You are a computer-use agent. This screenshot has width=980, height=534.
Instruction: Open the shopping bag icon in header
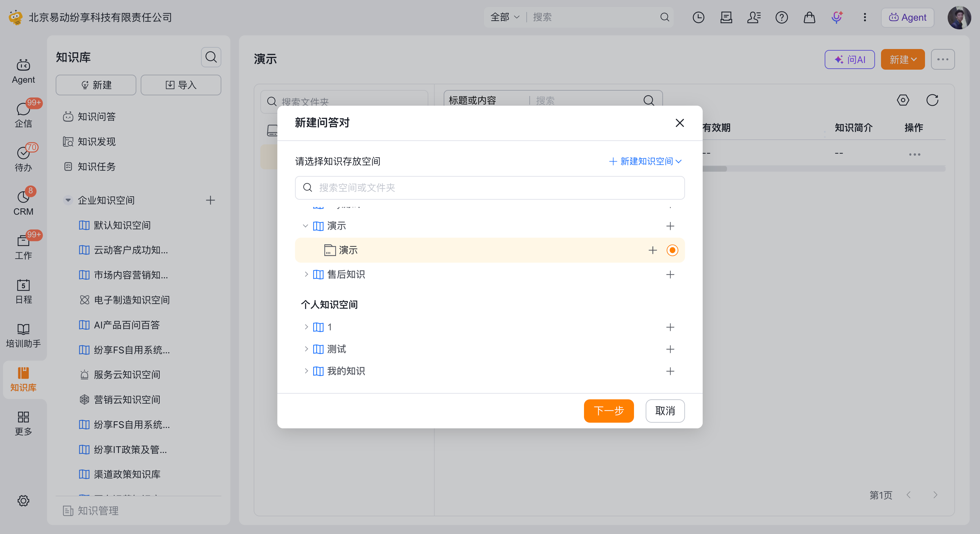(x=809, y=17)
